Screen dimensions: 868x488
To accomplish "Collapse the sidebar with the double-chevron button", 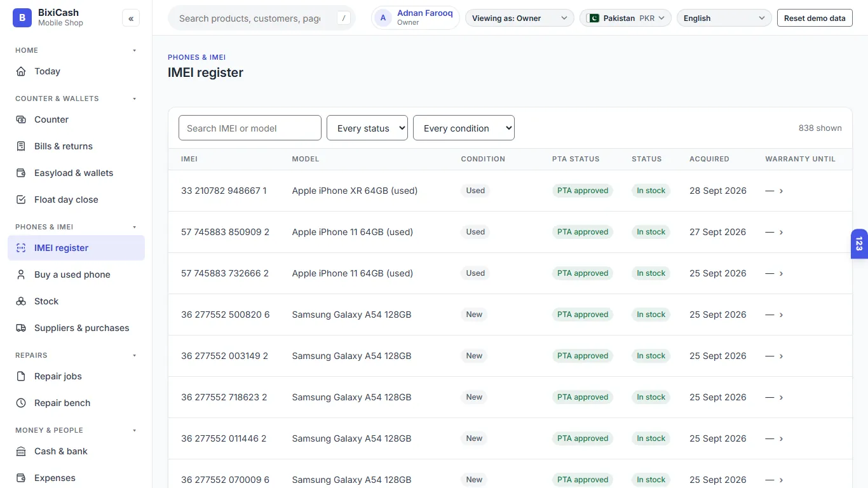I will 131,18.
